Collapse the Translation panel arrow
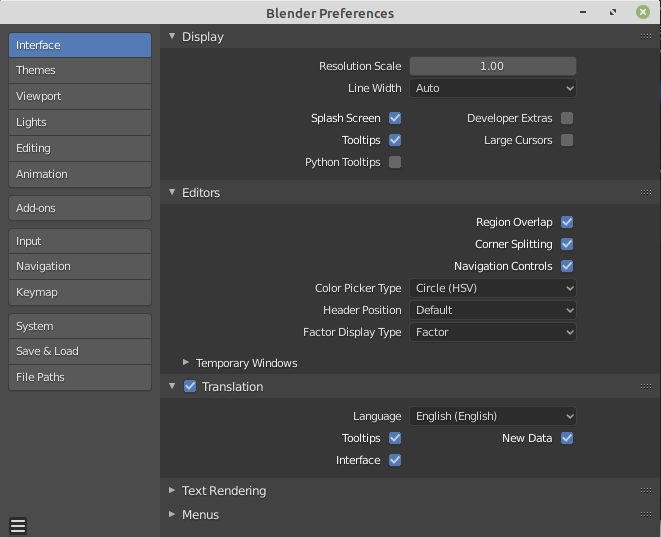The height and width of the screenshot is (537, 661). click(172, 386)
